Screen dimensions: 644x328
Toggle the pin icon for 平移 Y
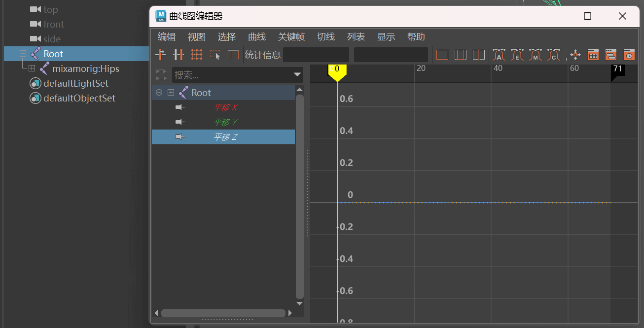pos(180,122)
